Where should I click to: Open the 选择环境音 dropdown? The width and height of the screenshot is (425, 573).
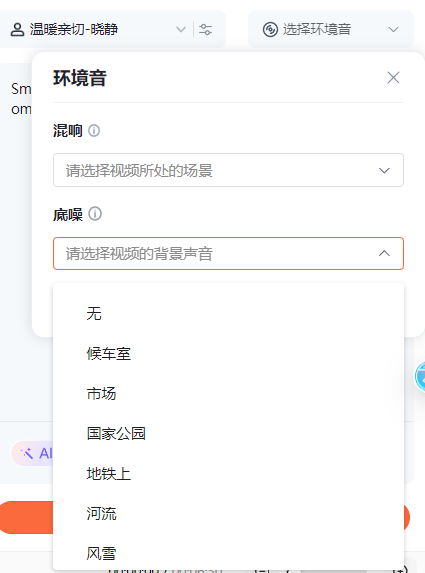tap(331, 29)
